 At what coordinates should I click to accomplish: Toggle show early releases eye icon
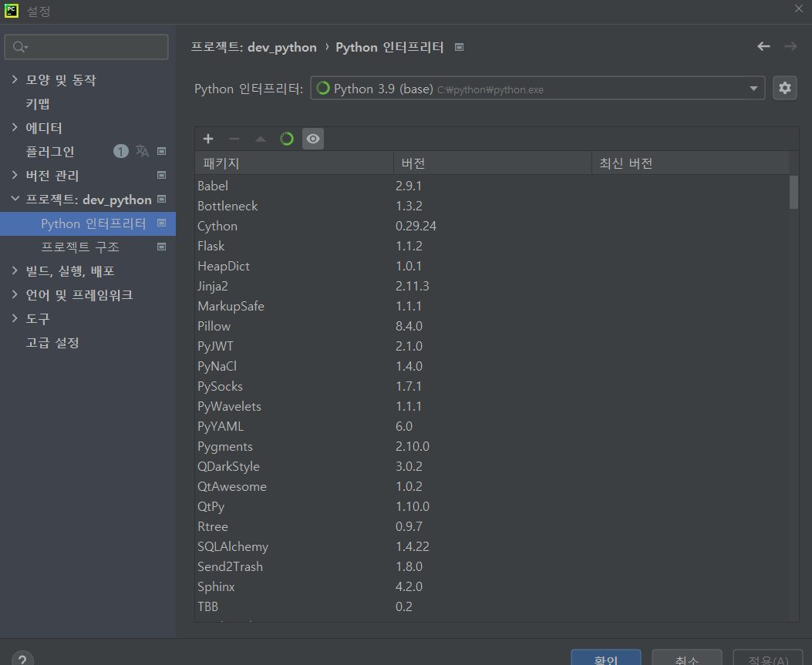(x=313, y=139)
